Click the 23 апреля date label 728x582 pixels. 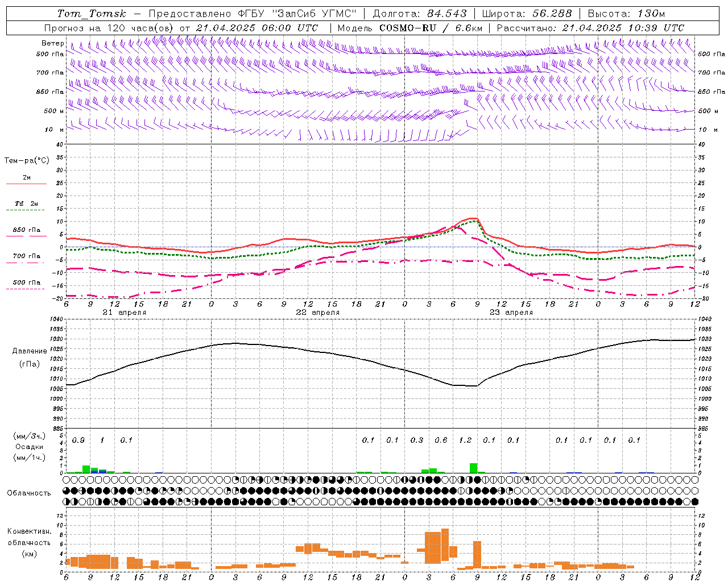tap(511, 313)
